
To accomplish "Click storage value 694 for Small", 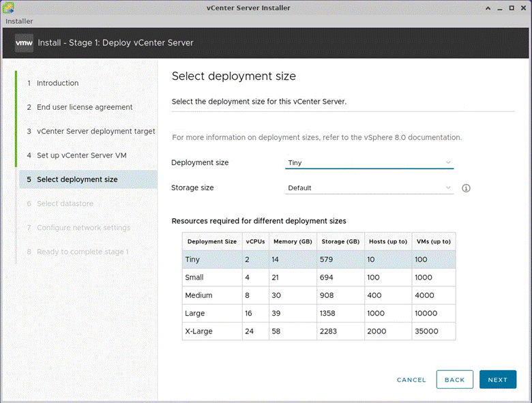I will pyautogui.click(x=326, y=278).
